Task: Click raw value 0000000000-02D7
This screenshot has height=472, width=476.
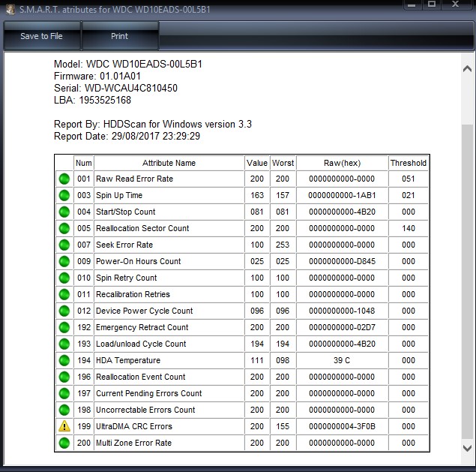Action: click(342, 327)
